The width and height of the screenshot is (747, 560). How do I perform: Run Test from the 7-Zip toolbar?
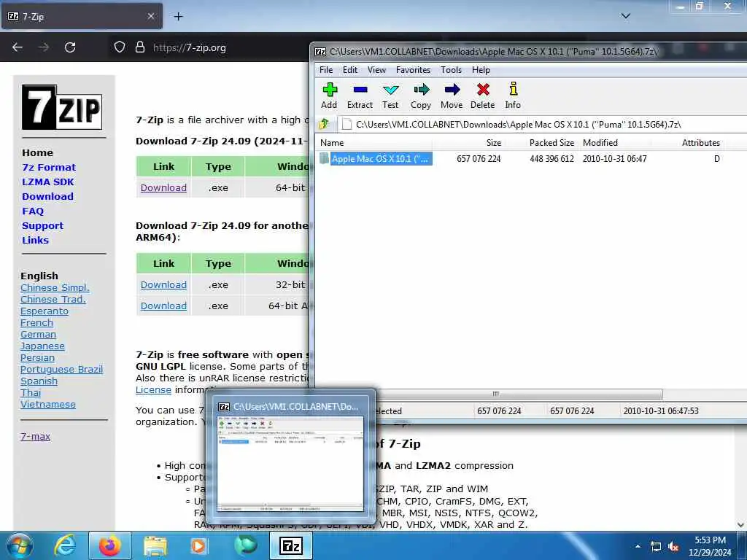[x=390, y=96]
